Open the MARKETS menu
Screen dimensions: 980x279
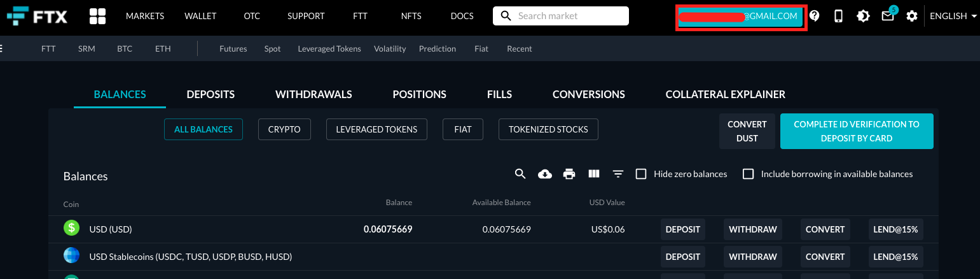coord(145,16)
